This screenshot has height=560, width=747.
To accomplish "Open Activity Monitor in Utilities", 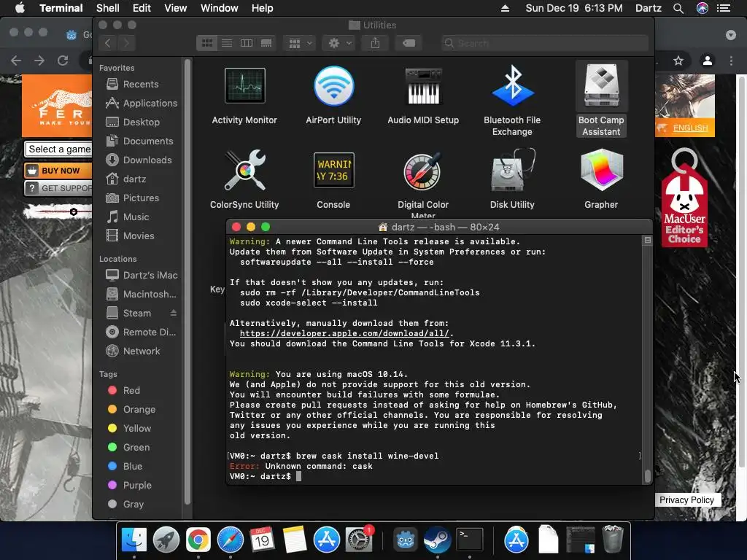I will pos(245,86).
